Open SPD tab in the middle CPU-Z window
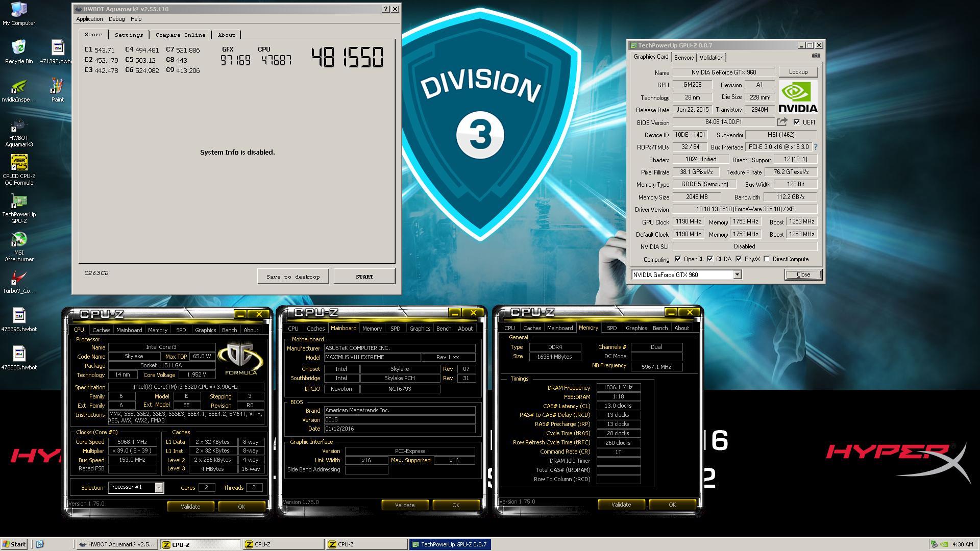The image size is (980, 551). click(x=395, y=329)
